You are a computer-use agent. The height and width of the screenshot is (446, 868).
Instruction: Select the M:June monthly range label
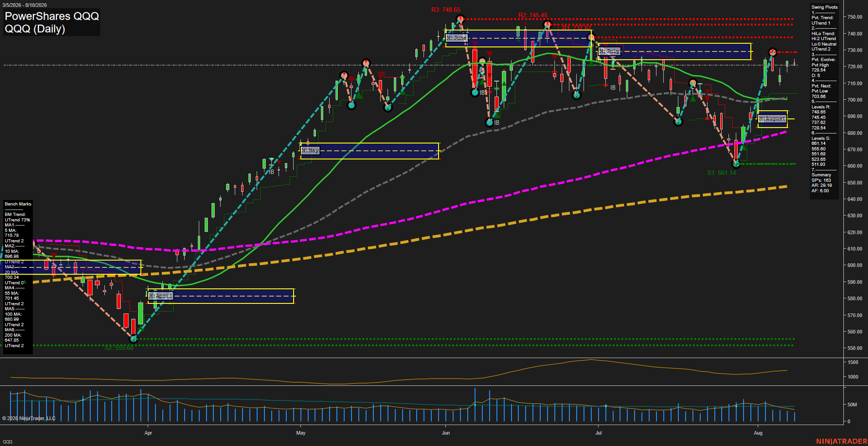pyautogui.click(x=456, y=38)
